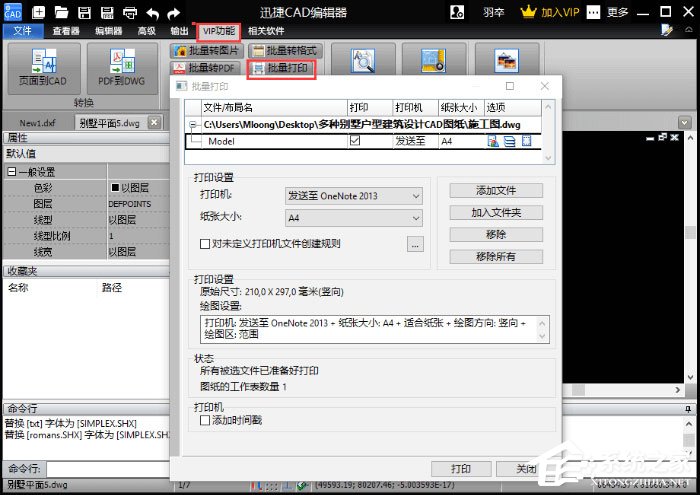Open the 查看器 menu tab
The image size is (700, 495).
(66, 31)
